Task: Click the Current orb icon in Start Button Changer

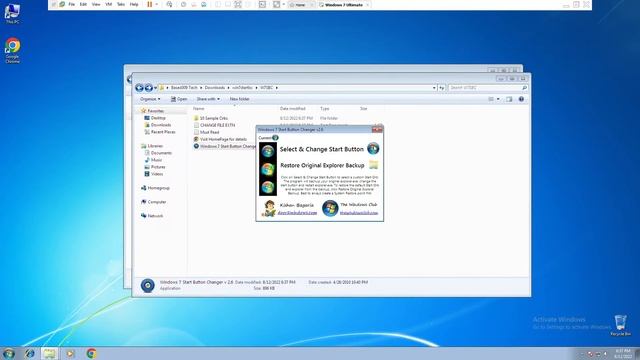Action: [x=275, y=138]
